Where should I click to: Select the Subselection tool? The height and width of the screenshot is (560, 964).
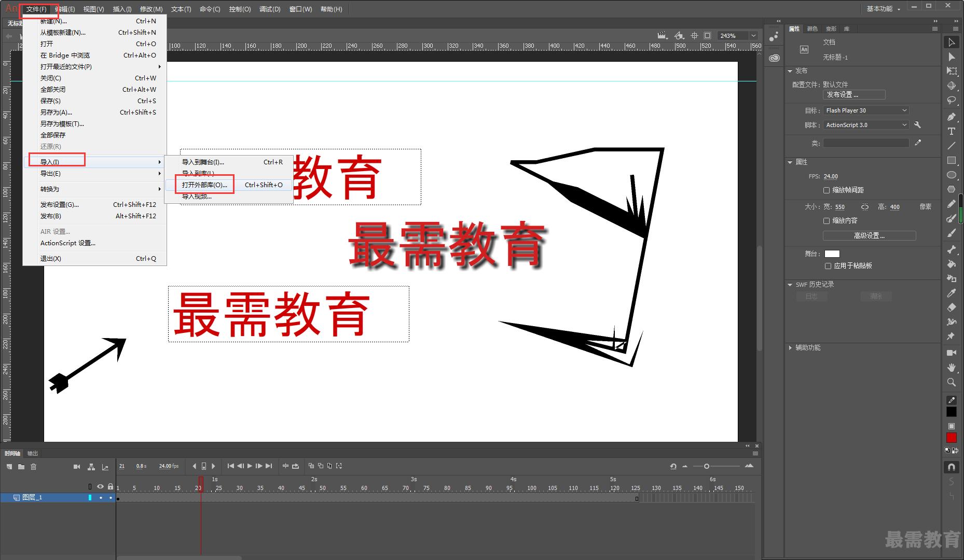point(952,57)
